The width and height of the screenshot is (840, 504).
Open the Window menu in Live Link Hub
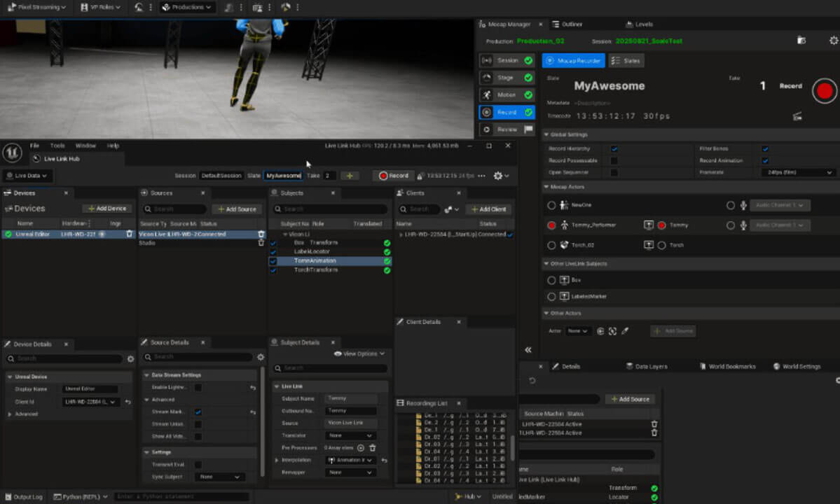pyautogui.click(x=85, y=146)
